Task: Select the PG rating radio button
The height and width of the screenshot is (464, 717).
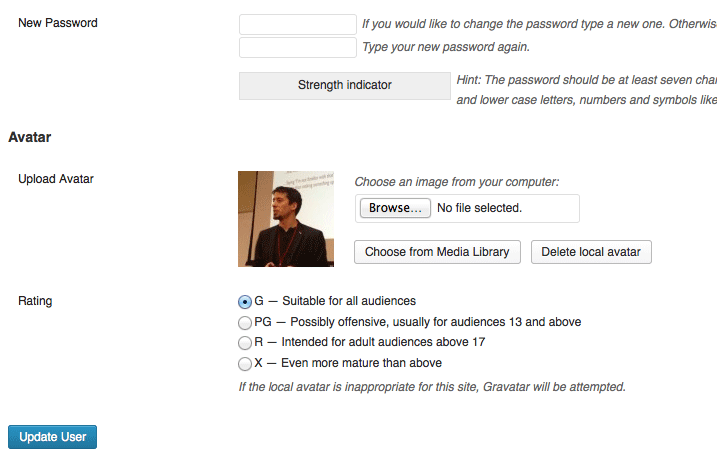Action: tap(245, 323)
